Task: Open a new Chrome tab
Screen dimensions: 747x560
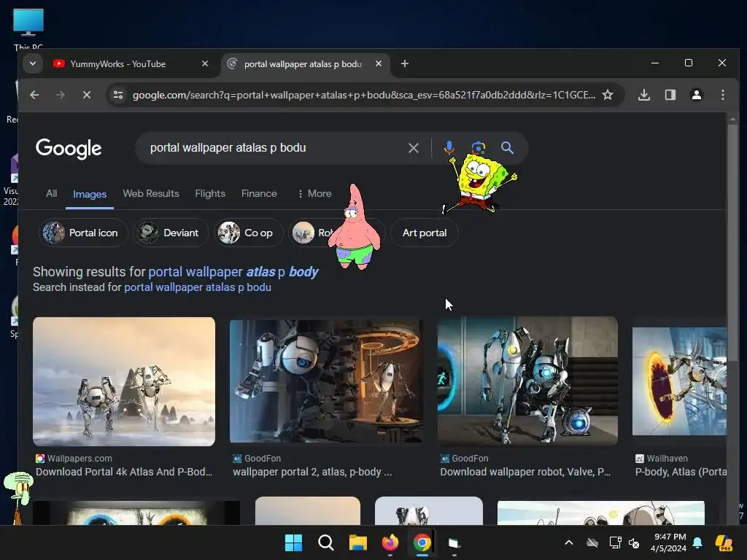Action: tap(404, 64)
